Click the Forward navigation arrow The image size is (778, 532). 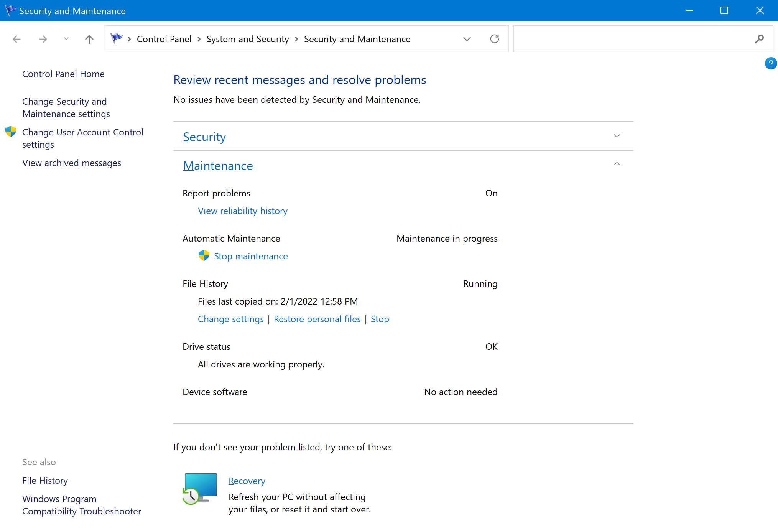click(x=43, y=39)
